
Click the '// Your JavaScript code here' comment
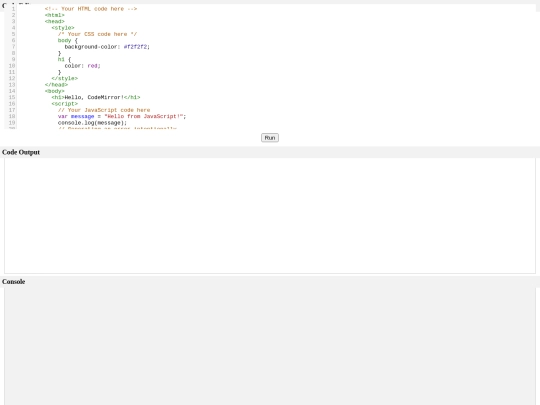[104, 110]
